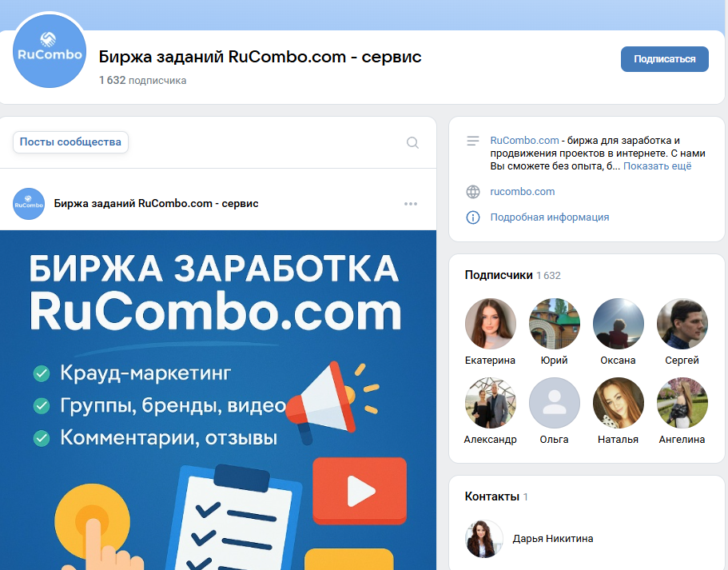Open subscriber Сергей's avatar

point(682,323)
